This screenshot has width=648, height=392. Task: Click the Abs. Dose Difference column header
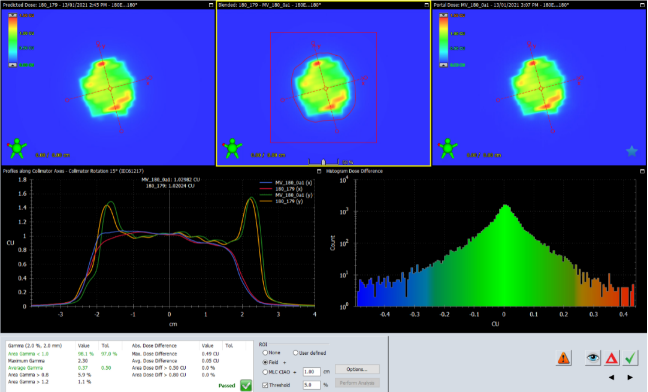(x=154, y=346)
